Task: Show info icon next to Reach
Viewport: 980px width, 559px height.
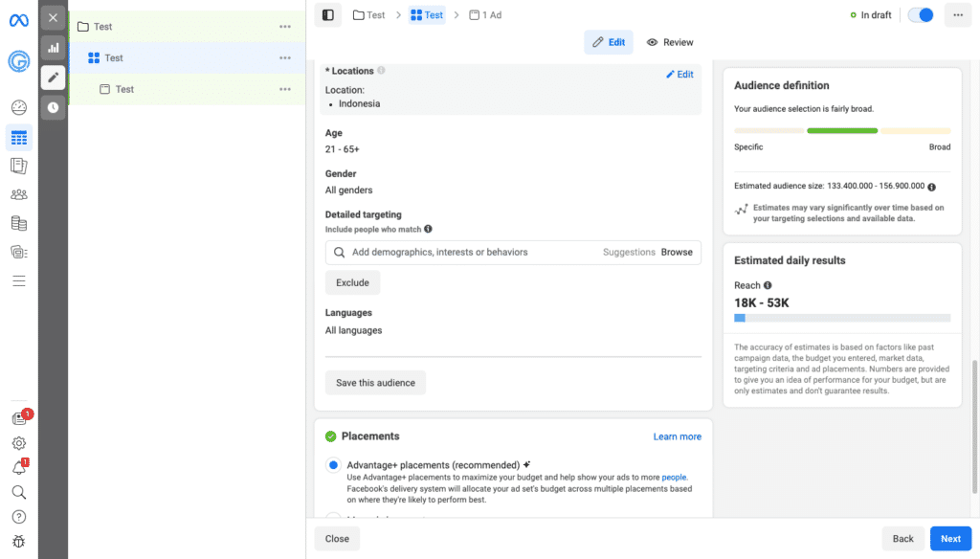Action: (768, 285)
